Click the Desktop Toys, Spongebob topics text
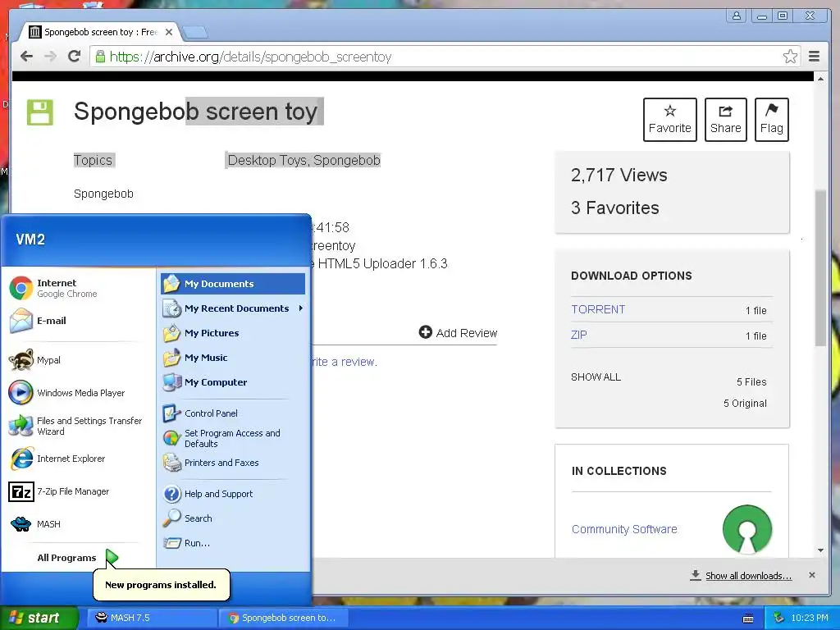840x630 pixels. click(x=304, y=160)
